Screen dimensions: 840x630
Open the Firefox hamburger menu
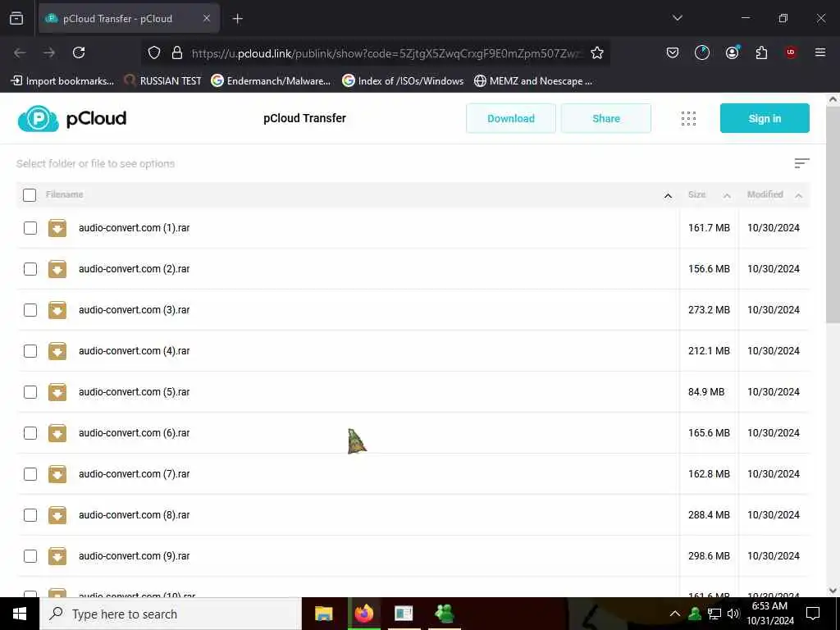(x=820, y=52)
